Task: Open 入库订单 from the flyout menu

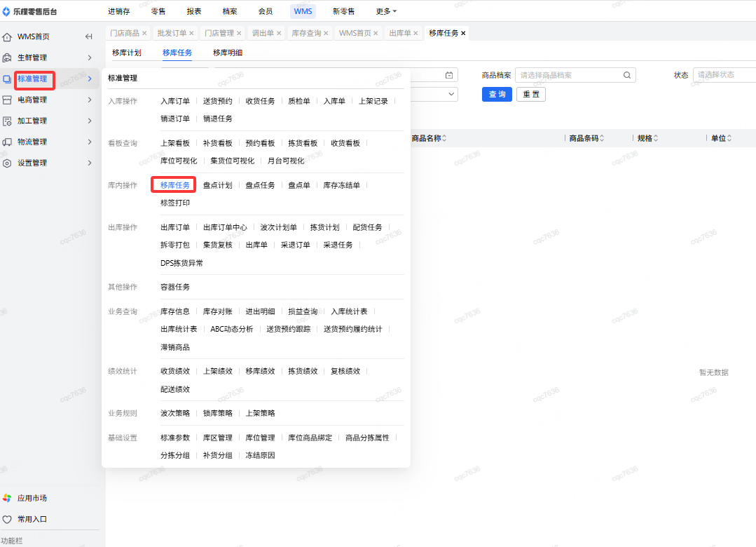Action: point(175,102)
